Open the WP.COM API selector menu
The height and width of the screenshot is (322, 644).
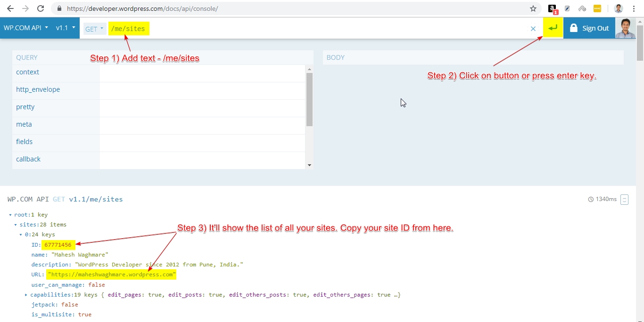coord(26,28)
